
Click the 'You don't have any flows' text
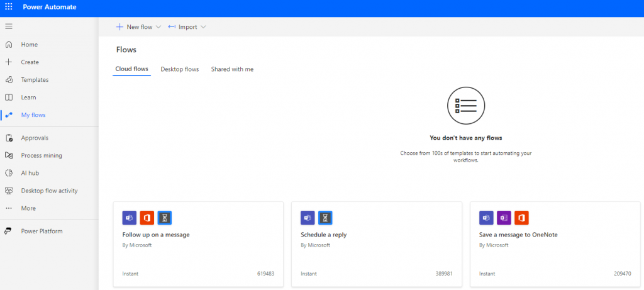coord(466,138)
